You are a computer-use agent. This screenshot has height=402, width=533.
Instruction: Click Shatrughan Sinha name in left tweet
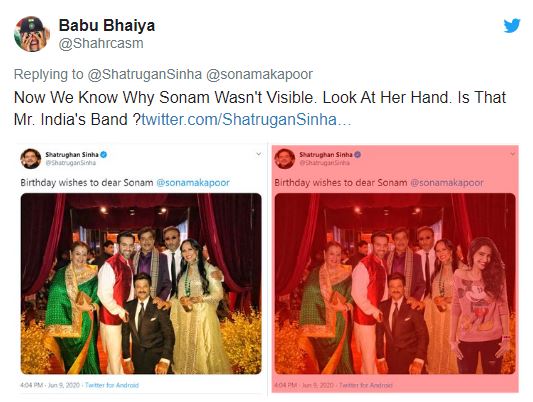(72, 155)
